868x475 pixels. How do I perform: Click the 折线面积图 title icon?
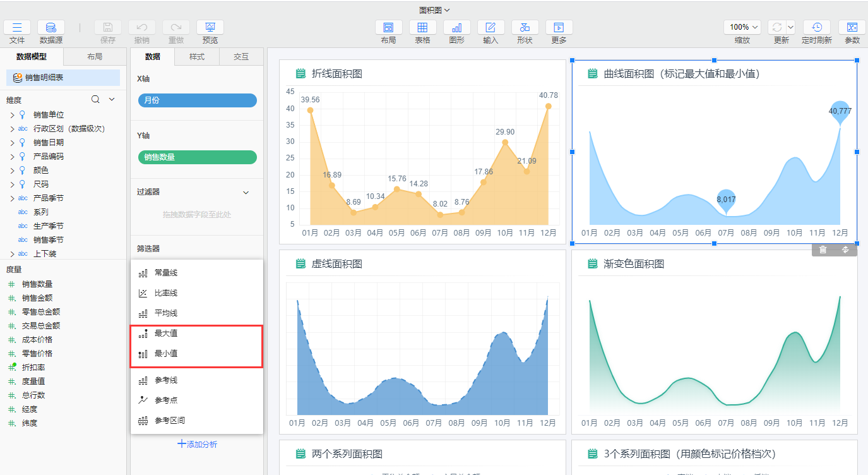(x=300, y=74)
